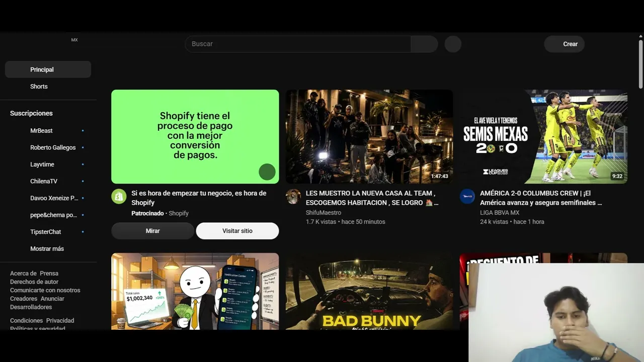
Task: Click the Patrocinado label
Action: pyautogui.click(x=147, y=214)
